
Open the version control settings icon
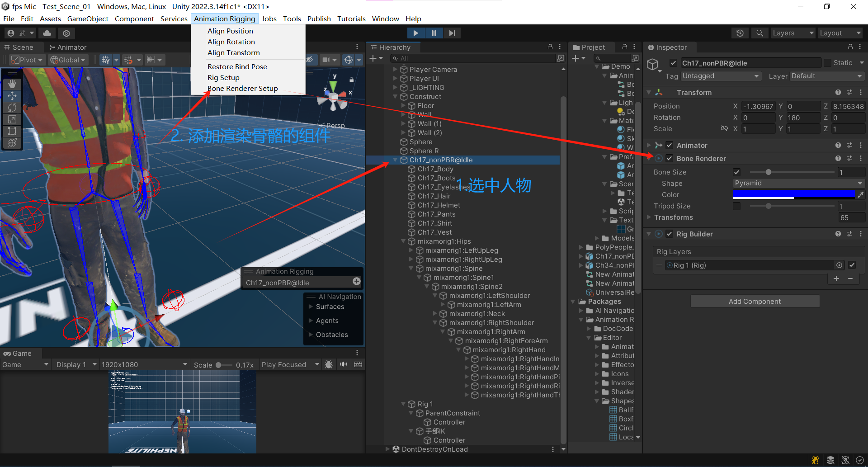tap(66, 33)
